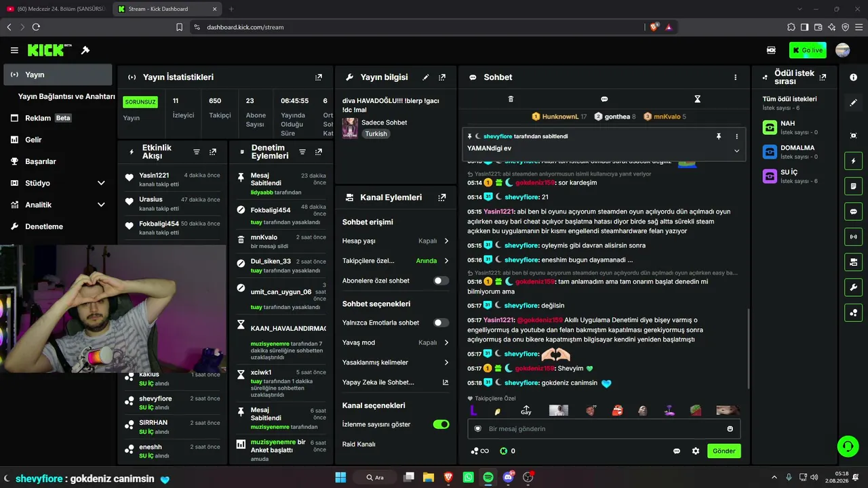Select Yayın in the sidebar
The width and height of the screenshot is (868, 488).
point(58,75)
